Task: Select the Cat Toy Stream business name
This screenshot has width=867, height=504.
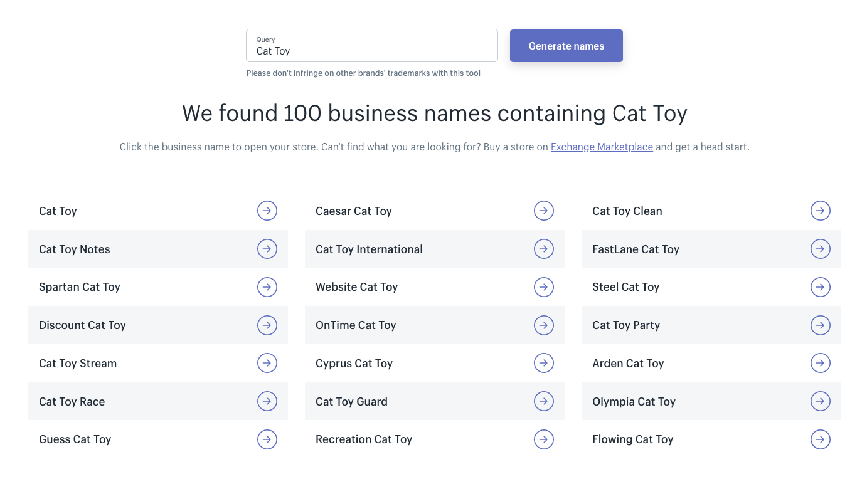Action: (78, 364)
